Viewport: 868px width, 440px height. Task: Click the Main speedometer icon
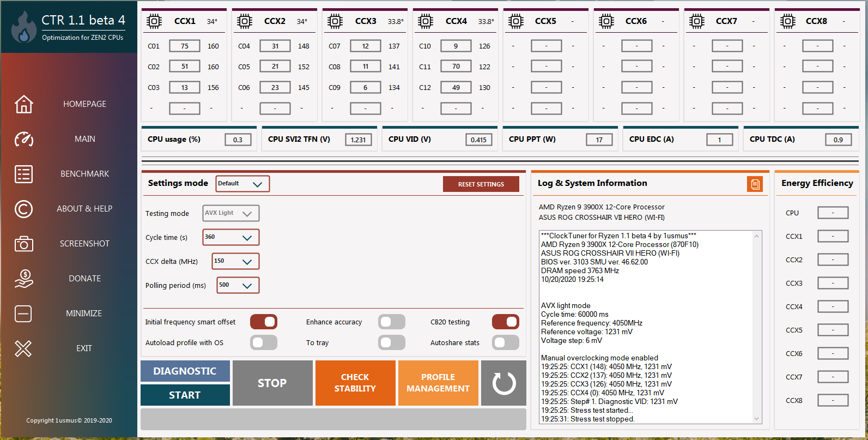coord(23,139)
